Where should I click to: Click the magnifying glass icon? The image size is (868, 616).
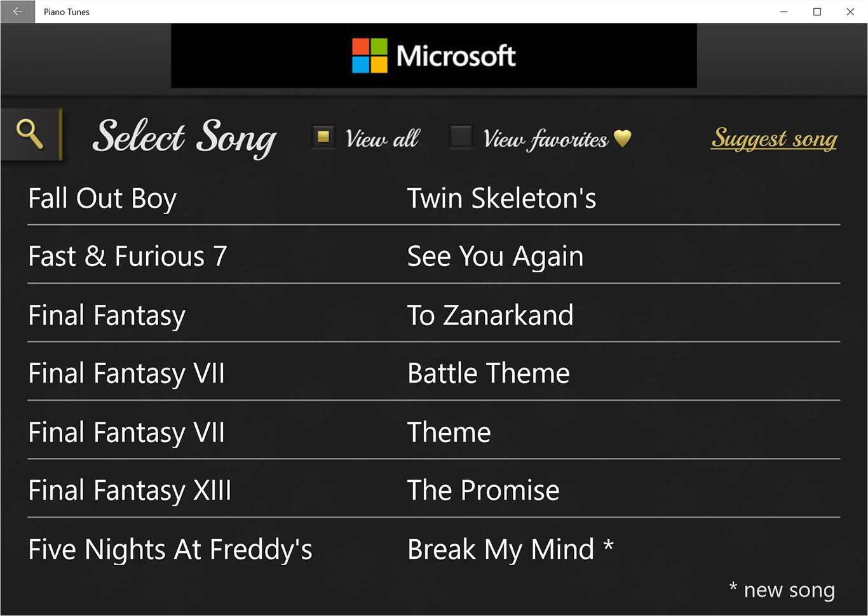30,134
